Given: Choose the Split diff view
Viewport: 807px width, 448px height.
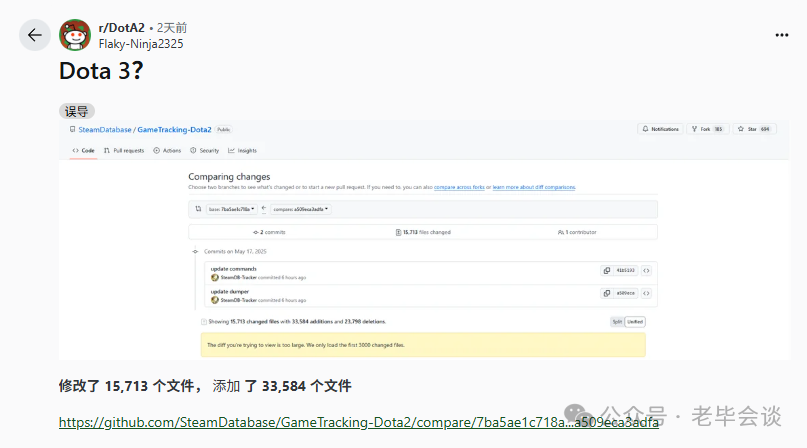Looking at the screenshot, I should click(617, 322).
